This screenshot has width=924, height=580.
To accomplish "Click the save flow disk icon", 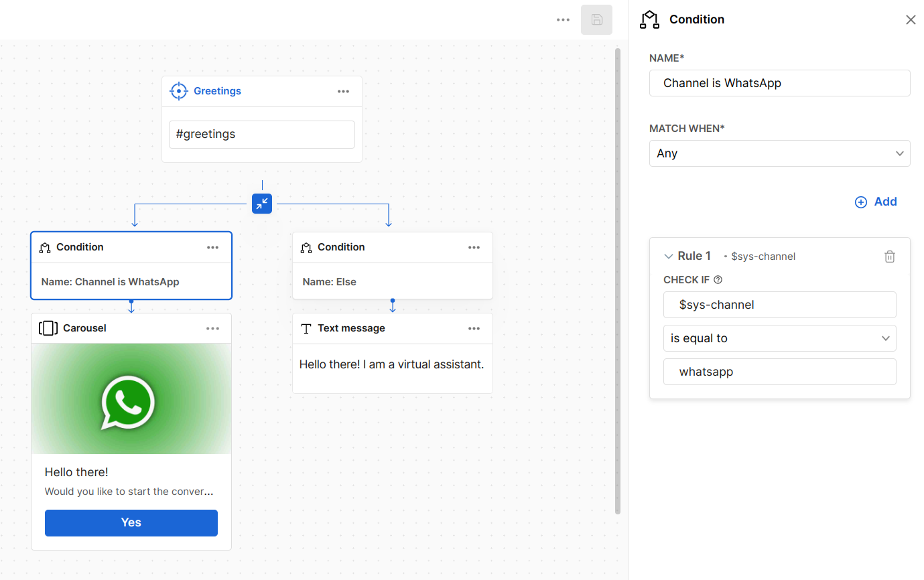I will point(596,20).
